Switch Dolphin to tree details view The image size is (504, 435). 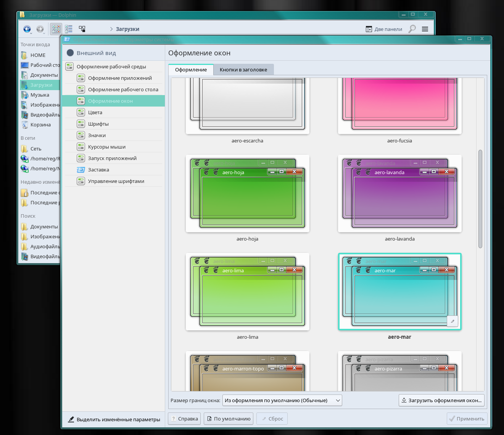tap(82, 29)
